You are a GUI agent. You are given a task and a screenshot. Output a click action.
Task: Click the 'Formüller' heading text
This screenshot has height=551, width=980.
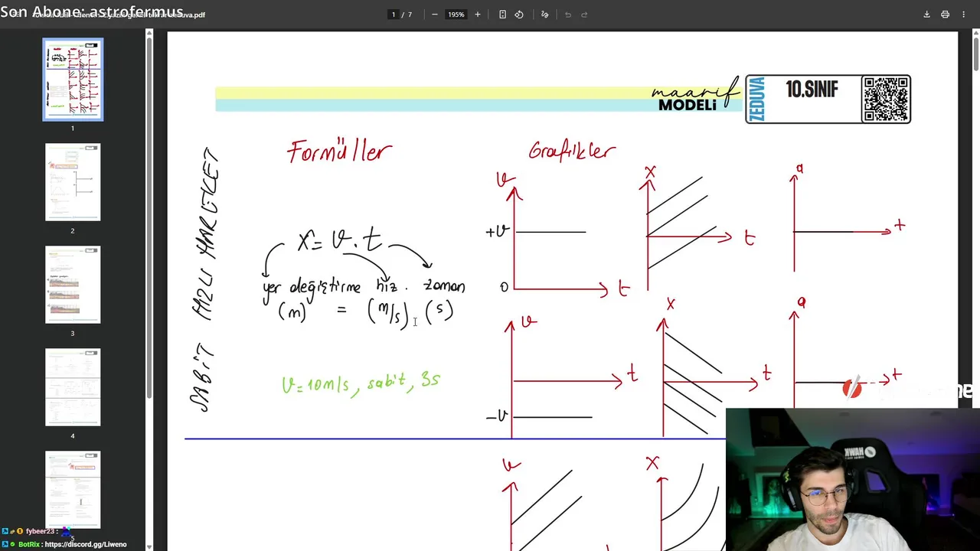coord(340,152)
